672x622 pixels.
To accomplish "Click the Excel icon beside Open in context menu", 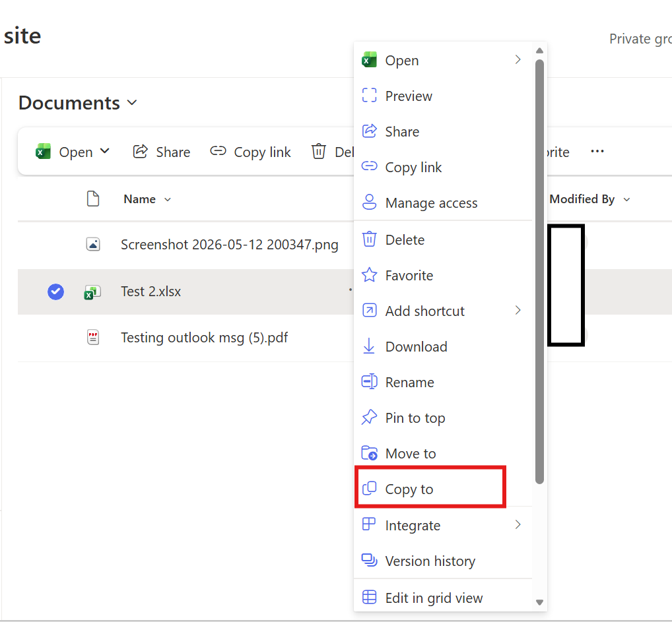I will pos(369,60).
